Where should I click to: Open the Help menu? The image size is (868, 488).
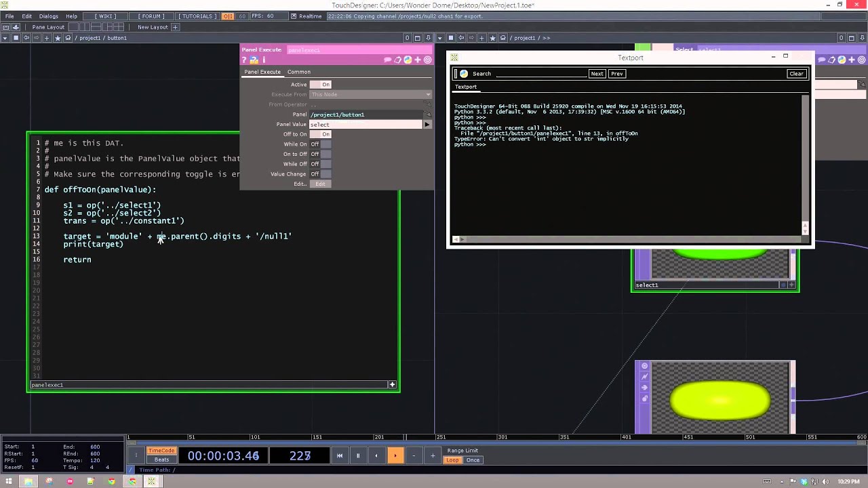tap(71, 16)
